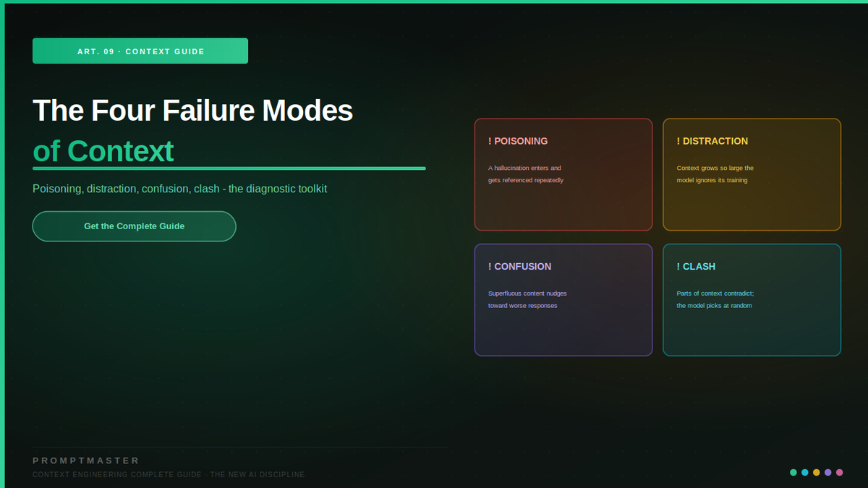
Task: Open the CLASH failure mode card
Action: [752, 300]
